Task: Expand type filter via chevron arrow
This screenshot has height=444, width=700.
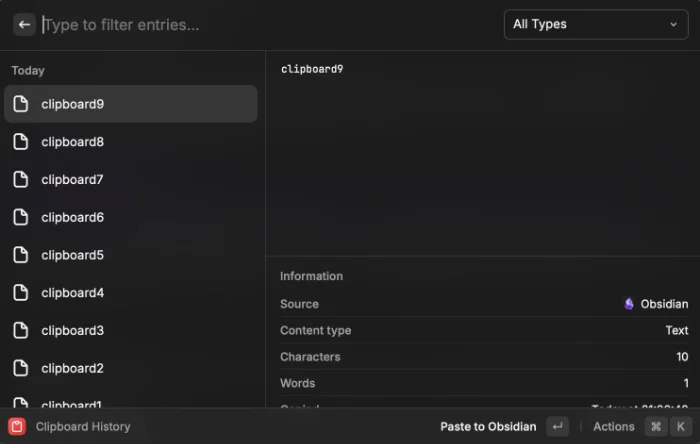Action: (673, 24)
